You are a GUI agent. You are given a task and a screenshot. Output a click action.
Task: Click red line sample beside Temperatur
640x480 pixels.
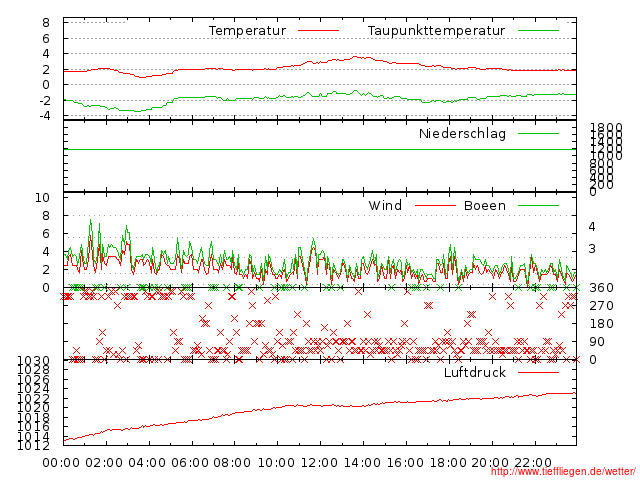pyautogui.click(x=318, y=31)
